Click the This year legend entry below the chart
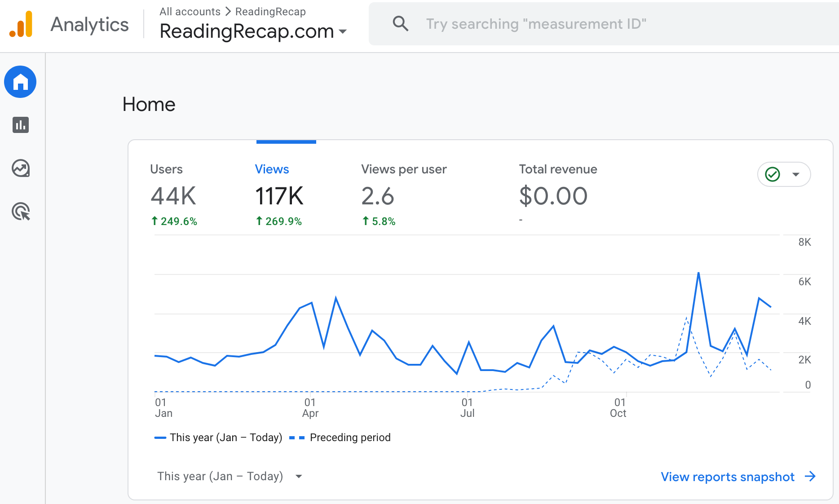Image resolution: width=839 pixels, height=504 pixels. [218, 438]
